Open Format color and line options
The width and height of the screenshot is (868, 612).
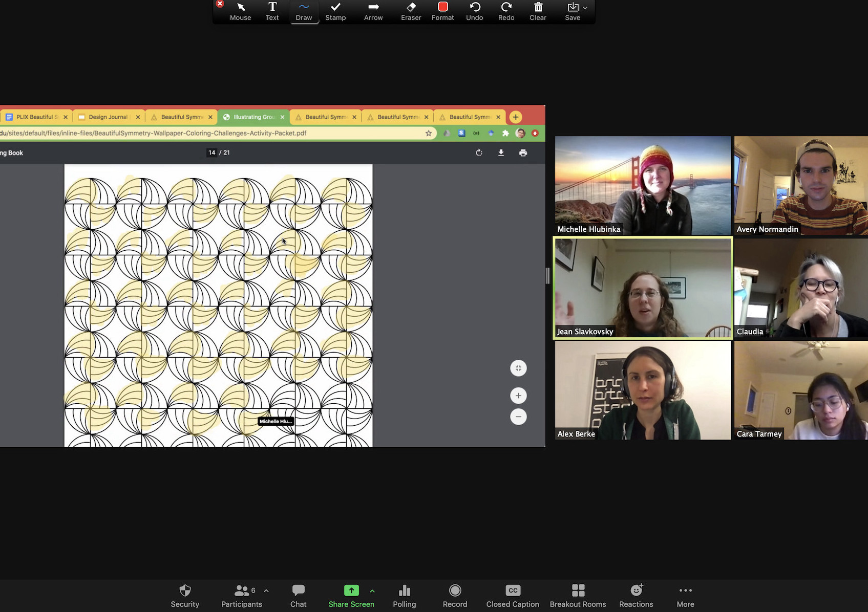tap(442, 11)
